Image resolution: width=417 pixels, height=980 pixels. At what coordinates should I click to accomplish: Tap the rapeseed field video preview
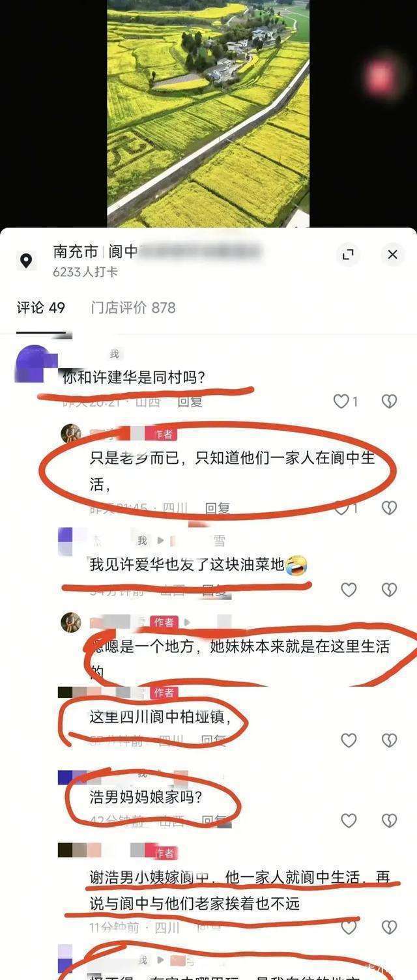[208, 113]
